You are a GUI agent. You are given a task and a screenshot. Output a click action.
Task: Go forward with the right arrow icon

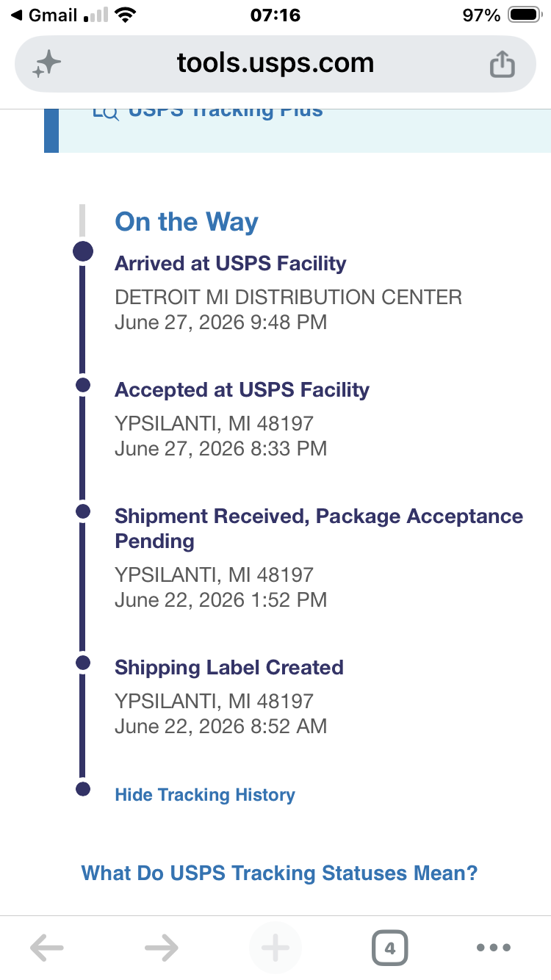pos(162,948)
